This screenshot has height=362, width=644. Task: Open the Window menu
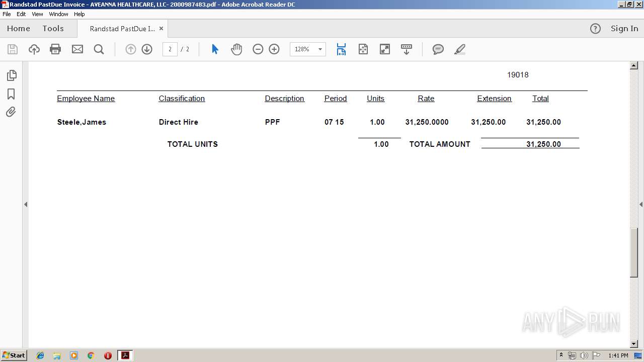click(x=58, y=14)
